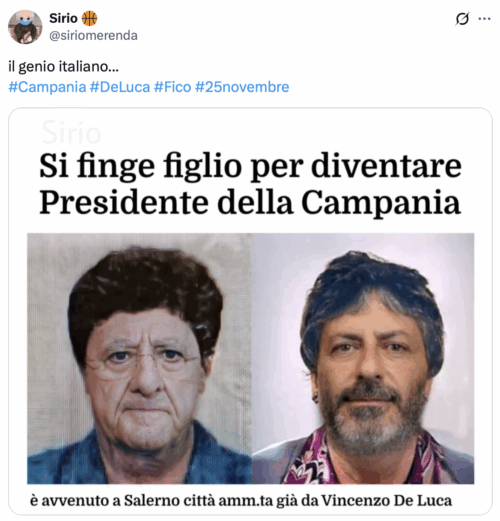
Task: Open the right portrait of the bearded man
Action: pos(363,358)
